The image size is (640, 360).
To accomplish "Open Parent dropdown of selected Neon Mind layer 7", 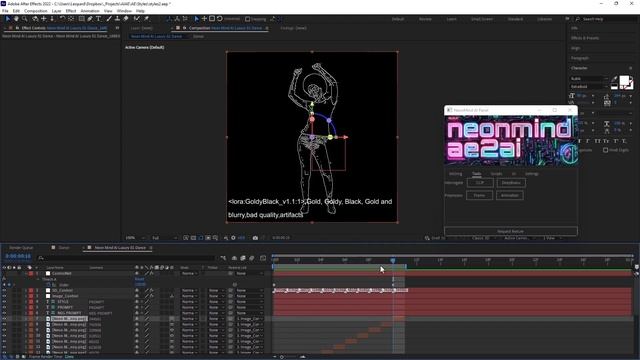I will click(x=249, y=319).
